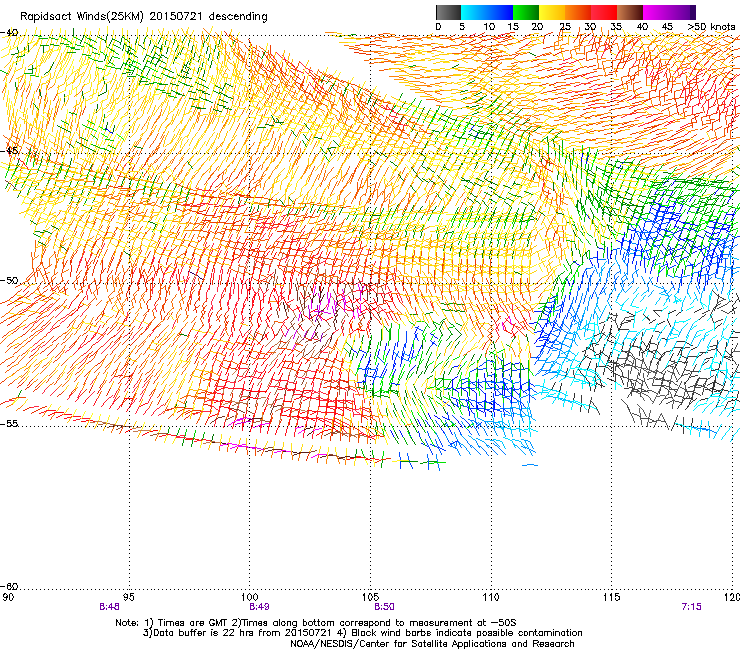Click the purple 8:48 swath time label
740x650 pixels.
coord(109,607)
